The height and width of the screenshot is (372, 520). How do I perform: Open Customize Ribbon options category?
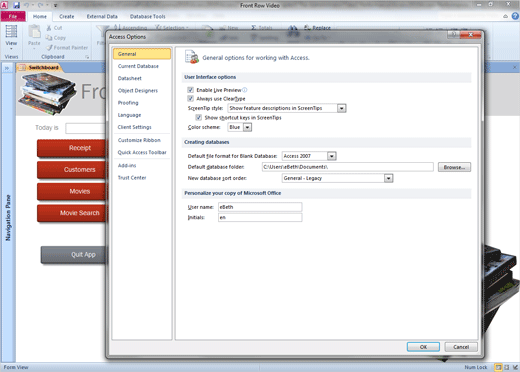(x=142, y=140)
